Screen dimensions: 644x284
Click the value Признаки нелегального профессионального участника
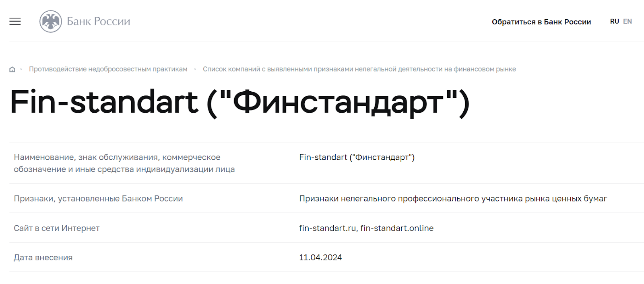(453, 198)
